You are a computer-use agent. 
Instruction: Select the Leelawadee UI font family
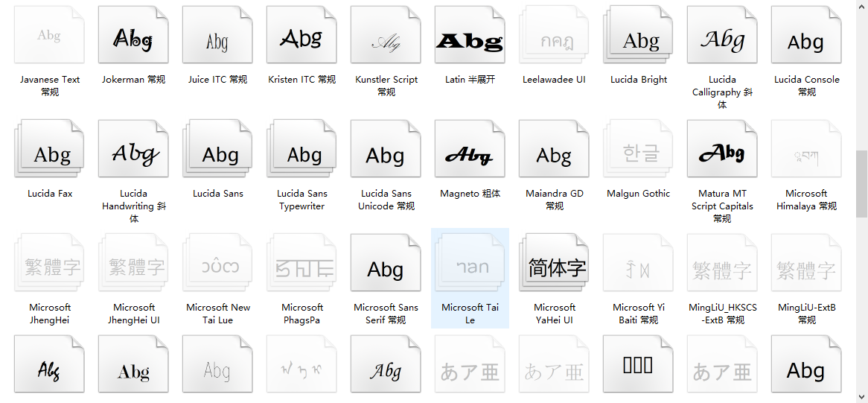pos(554,34)
